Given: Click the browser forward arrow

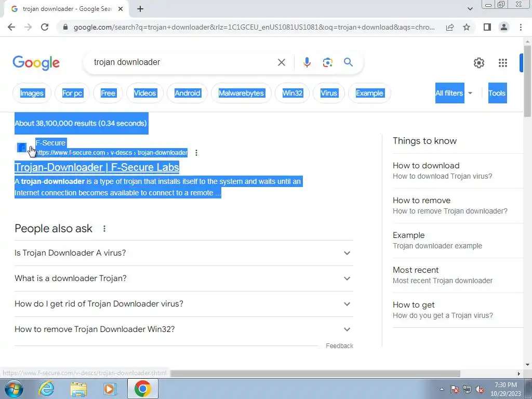Looking at the screenshot, I should pos(28,27).
